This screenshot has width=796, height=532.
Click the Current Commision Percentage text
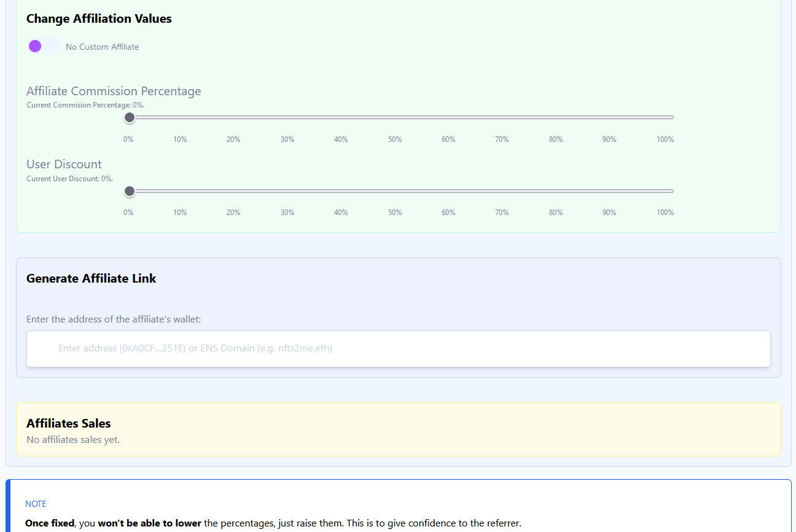pos(85,105)
